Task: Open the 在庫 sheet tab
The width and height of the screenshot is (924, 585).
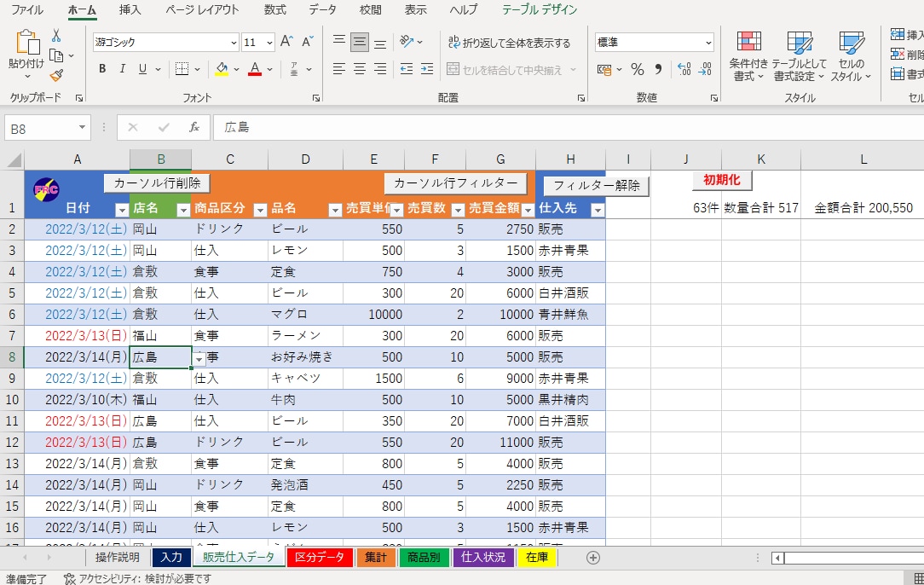Action: click(x=537, y=557)
